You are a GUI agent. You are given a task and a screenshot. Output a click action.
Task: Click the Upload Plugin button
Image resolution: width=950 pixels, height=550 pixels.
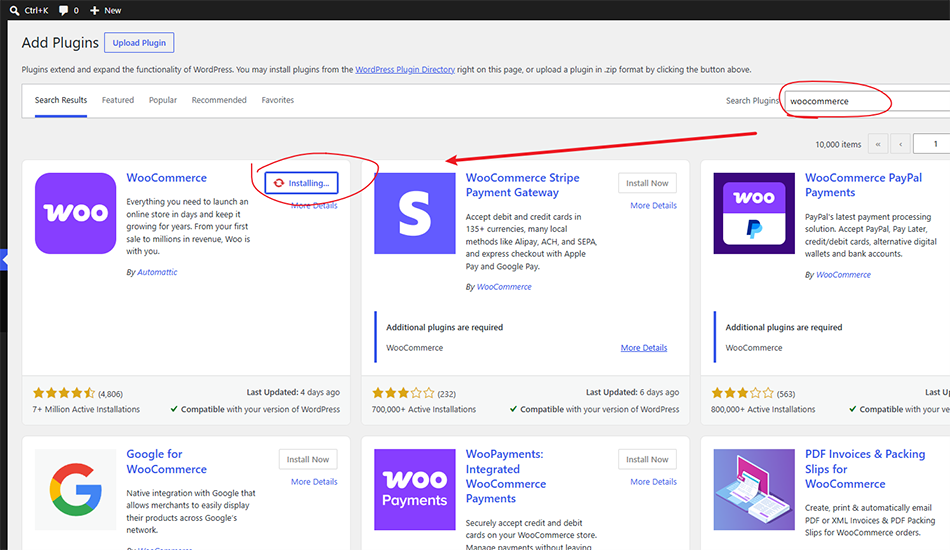click(139, 43)
